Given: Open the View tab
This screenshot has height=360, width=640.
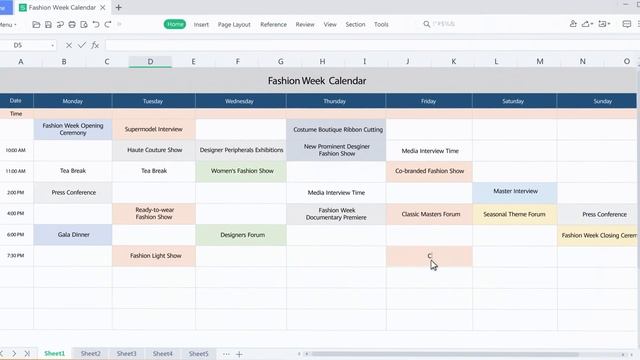Looking at the screenshot, I should click(x=330, y=24).
